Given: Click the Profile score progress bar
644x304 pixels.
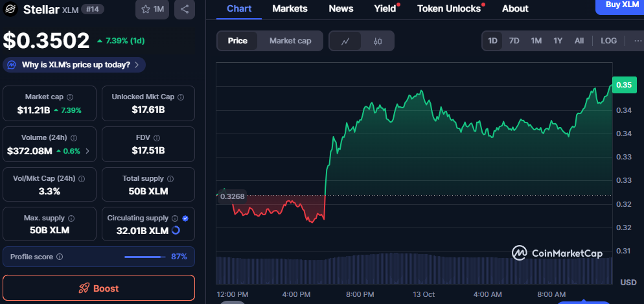Looking at the screenshot, I should coord(144,257).
